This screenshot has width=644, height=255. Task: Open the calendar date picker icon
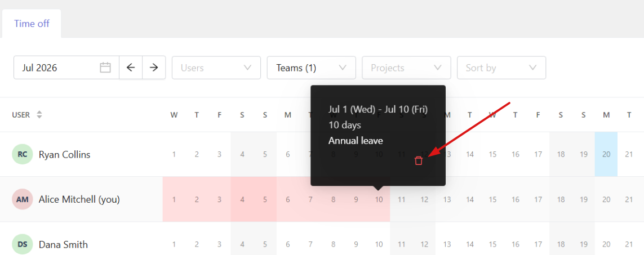105,68
